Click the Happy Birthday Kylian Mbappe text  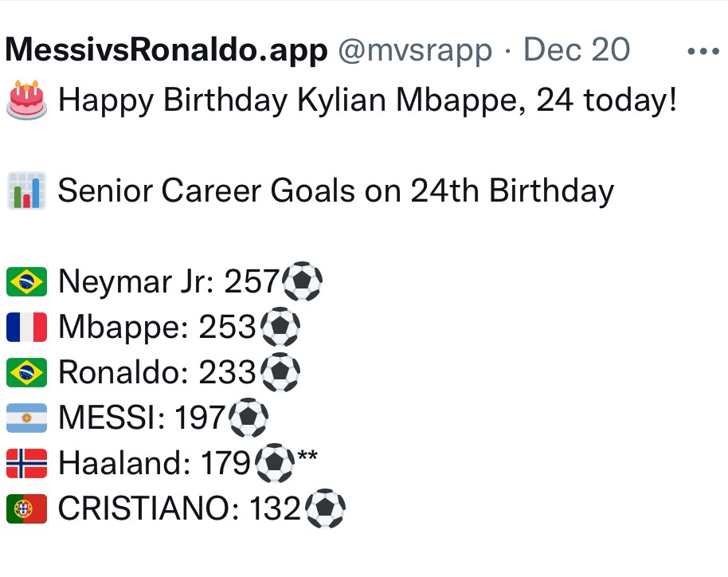[x=367, y=100]
